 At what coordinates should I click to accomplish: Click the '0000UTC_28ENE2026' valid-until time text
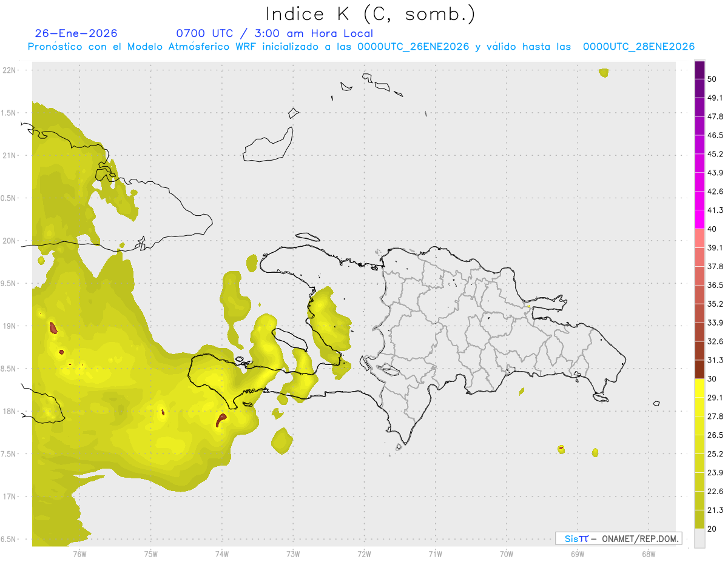(638, 47)
